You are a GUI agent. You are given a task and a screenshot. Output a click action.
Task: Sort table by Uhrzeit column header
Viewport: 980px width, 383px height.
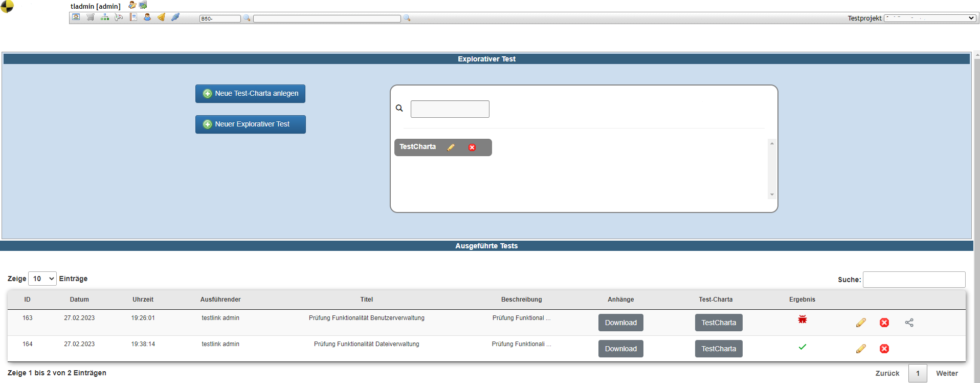pos(143,300)
